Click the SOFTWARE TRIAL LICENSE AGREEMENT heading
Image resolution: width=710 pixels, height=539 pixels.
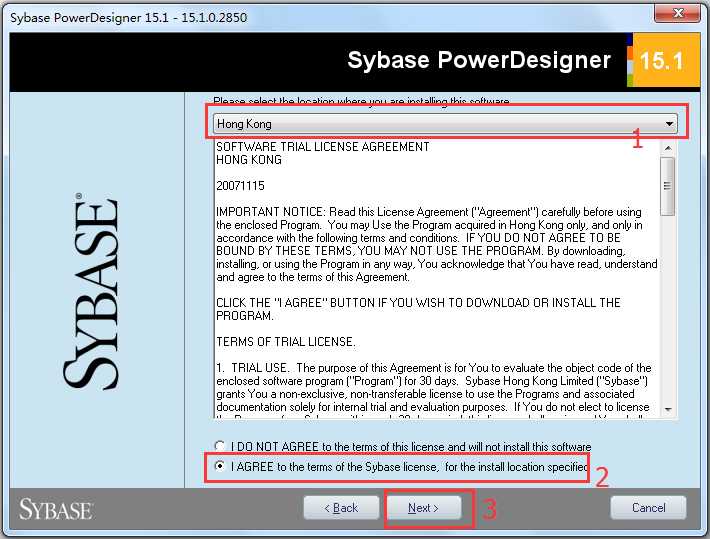tap(322, 147)
